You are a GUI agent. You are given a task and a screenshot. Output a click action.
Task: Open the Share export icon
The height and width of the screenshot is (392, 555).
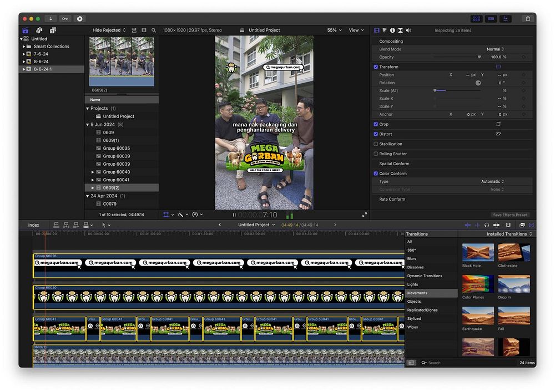tap(527, 18)
